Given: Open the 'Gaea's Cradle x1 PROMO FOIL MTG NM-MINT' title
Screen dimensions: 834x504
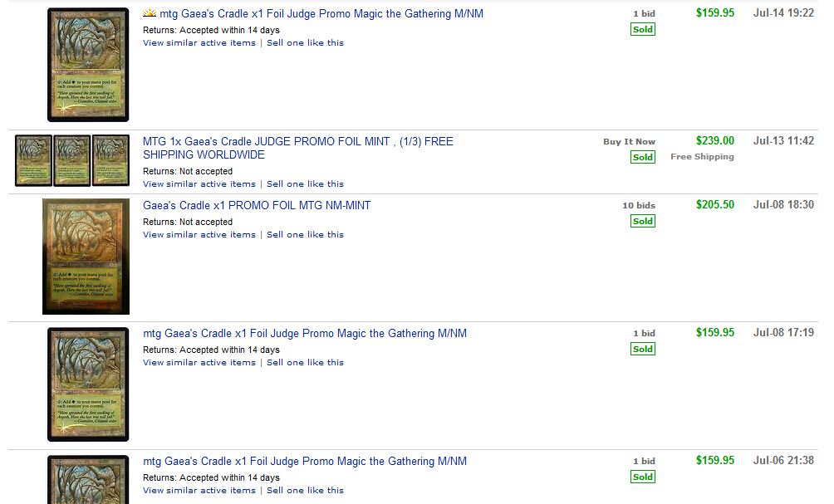Looking at the screenshot, I should coord(257,205).
